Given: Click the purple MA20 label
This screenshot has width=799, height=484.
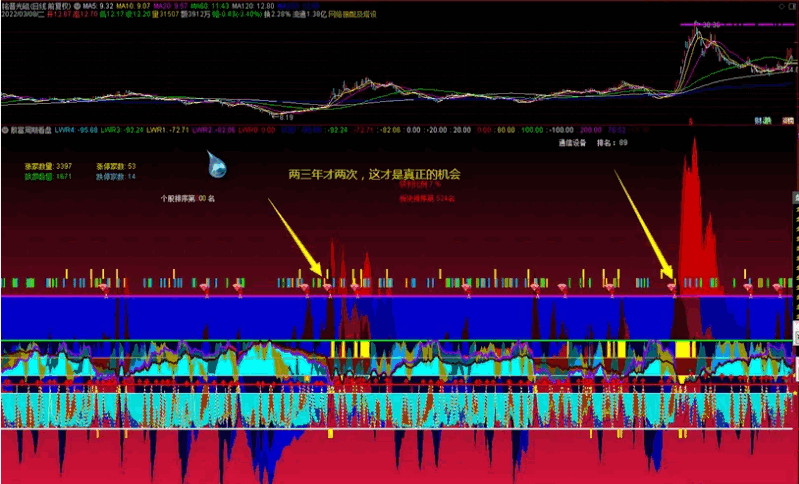Looking at the screenshot, I should (170, 6).
